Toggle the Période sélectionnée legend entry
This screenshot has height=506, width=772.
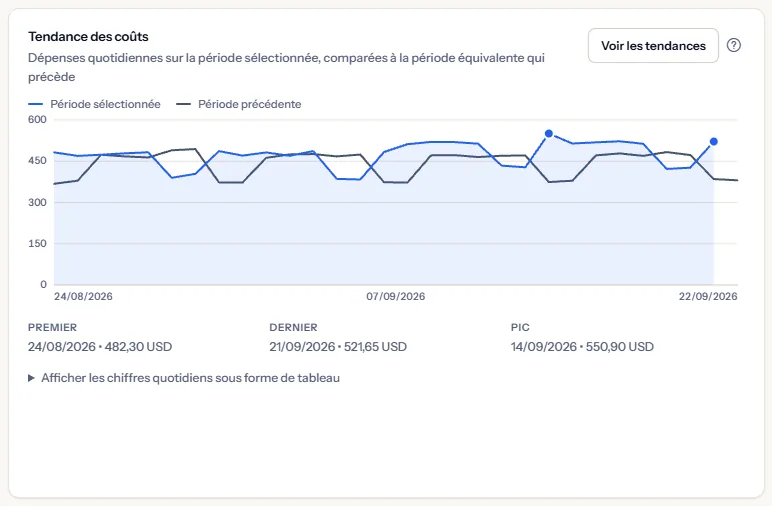pos(95,104)
